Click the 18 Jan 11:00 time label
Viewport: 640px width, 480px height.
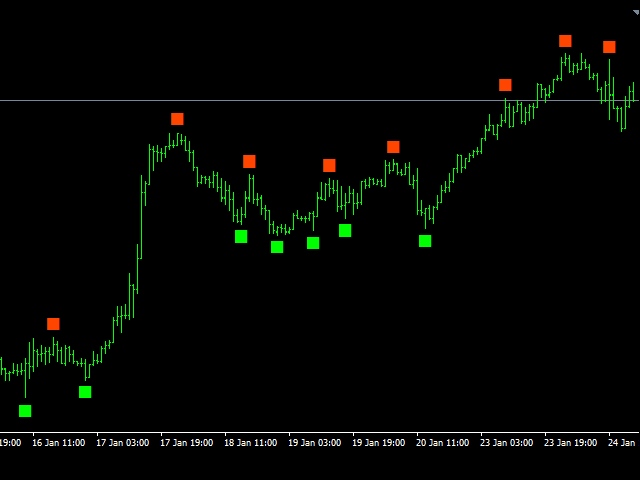(x=251, y=443)
